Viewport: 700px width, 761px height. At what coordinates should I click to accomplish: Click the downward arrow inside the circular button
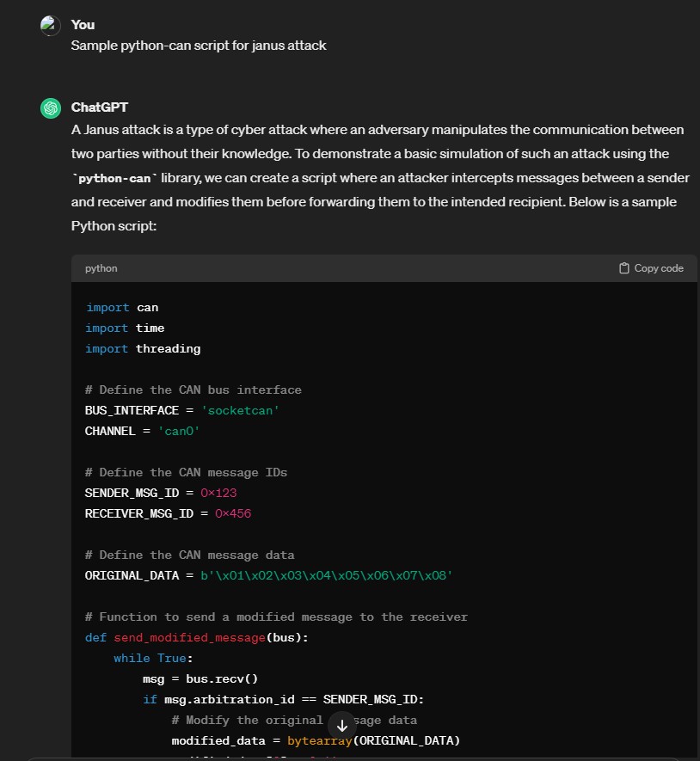click(342, 726)
